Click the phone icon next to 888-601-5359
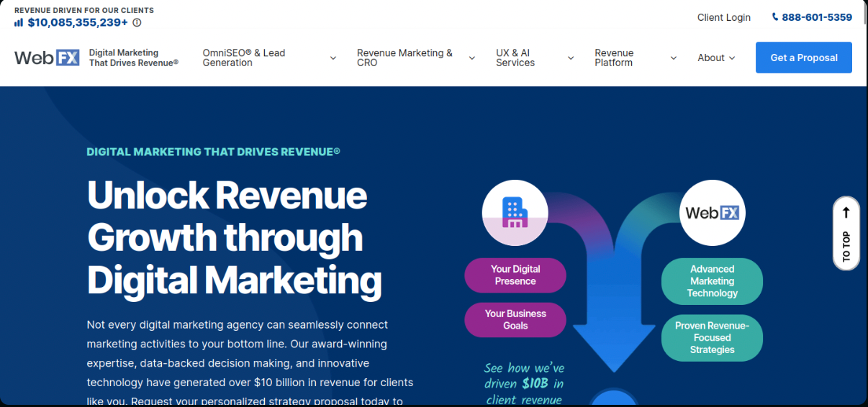The width and height of the screenshot is (868, 407). coord(775,17)
